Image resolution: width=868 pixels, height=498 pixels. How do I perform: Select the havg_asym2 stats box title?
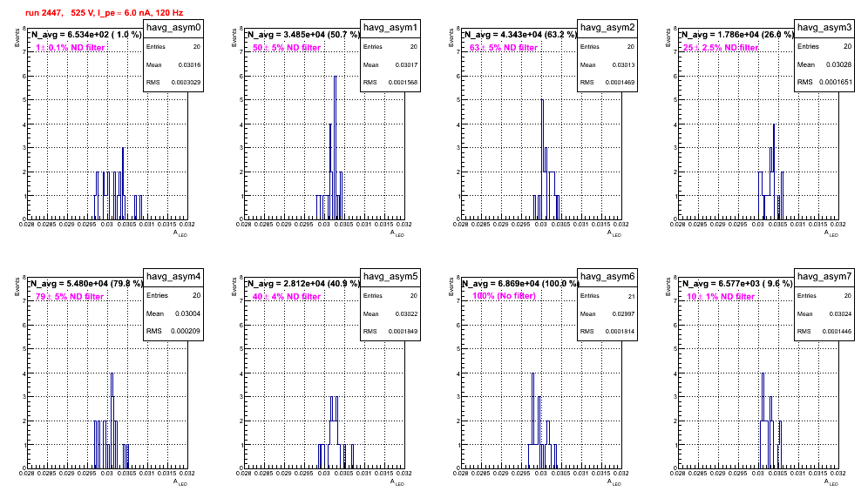point(607,28)
